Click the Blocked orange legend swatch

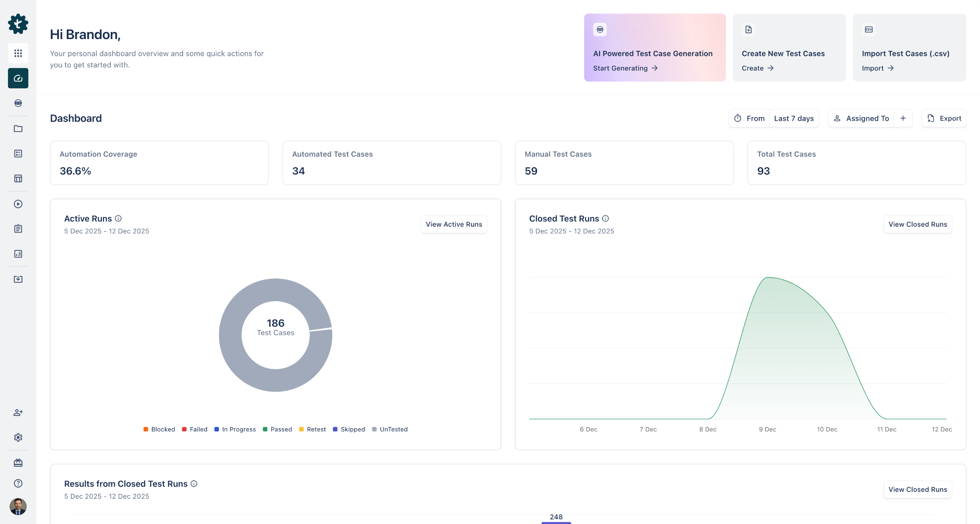(146, 429)
